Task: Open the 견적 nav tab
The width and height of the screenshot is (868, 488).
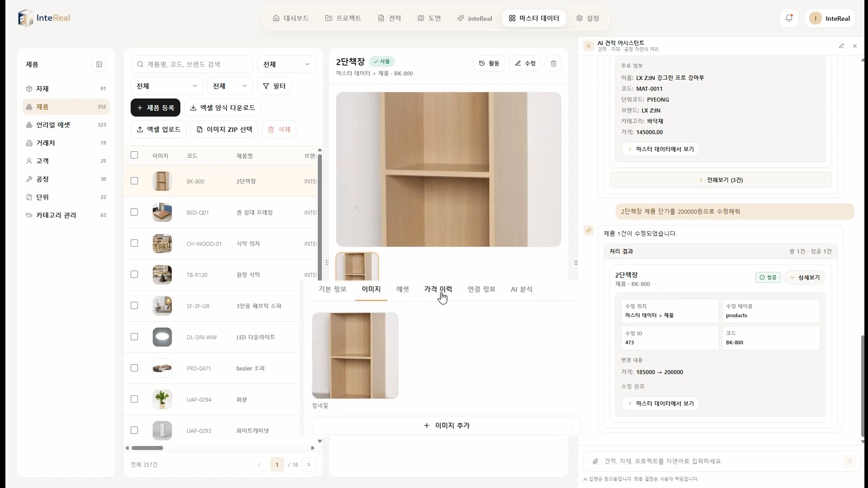Action: point(390,18)
